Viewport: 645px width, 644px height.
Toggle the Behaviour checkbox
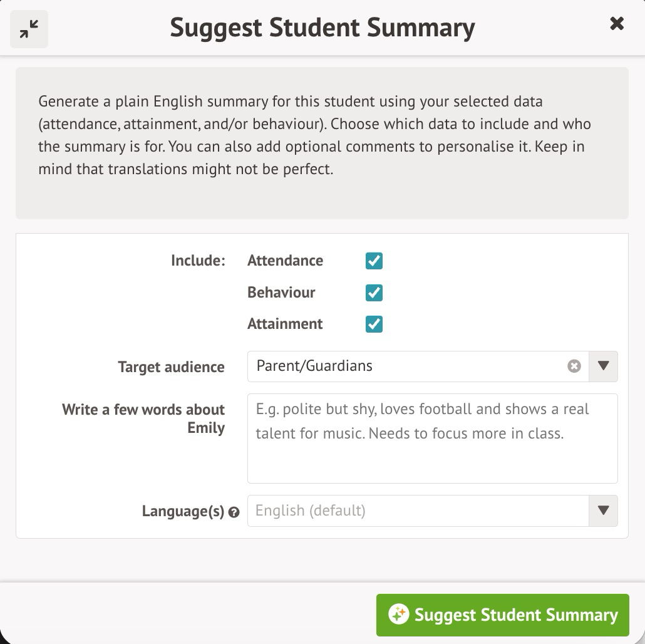(x=374, y=293)
